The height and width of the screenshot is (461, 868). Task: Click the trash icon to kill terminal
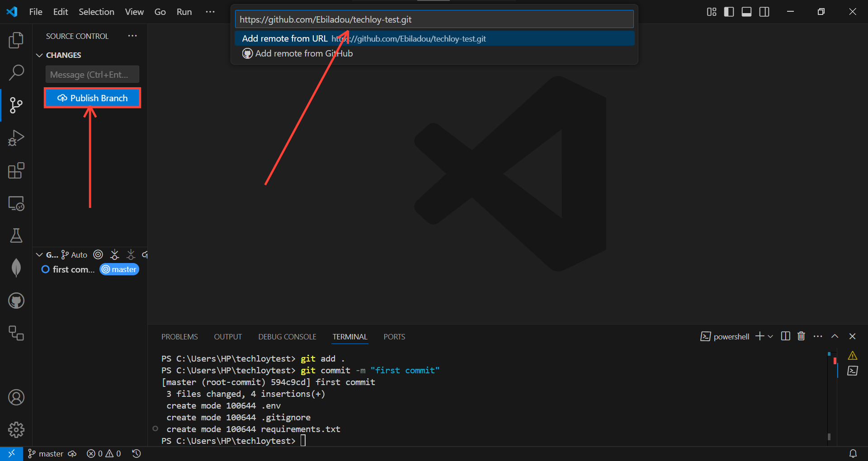801,336
